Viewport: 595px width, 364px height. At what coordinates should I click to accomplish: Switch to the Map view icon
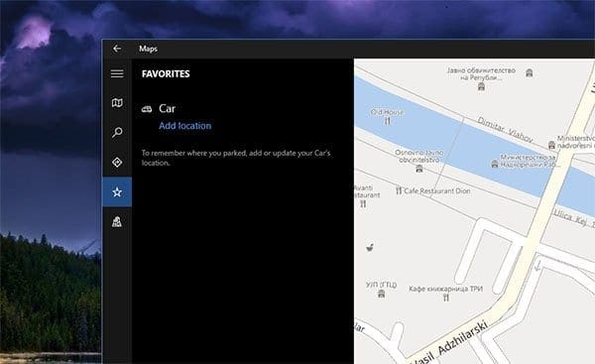coord(117,103)
